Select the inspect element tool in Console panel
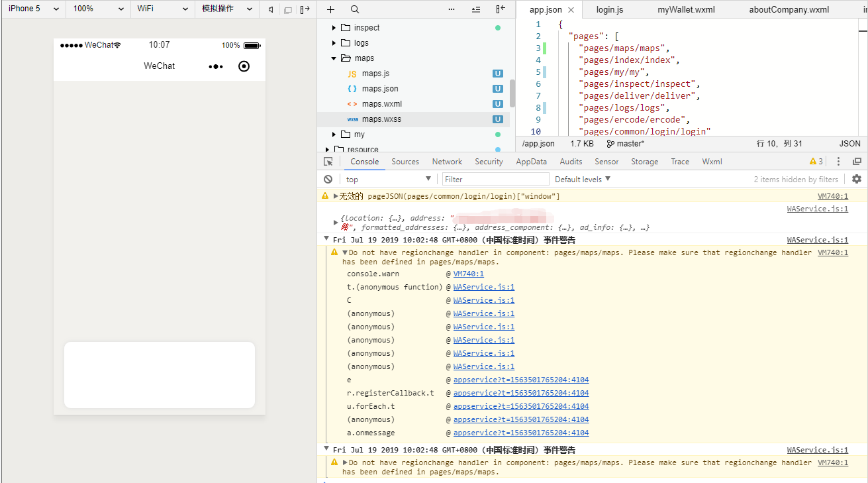 pyautogui.click(x=328, y=161)
